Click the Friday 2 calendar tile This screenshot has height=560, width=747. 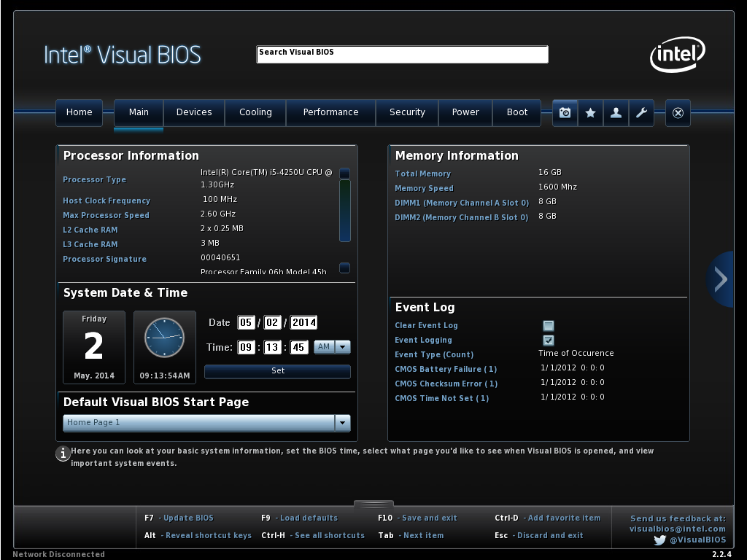[x=94, y=346]
